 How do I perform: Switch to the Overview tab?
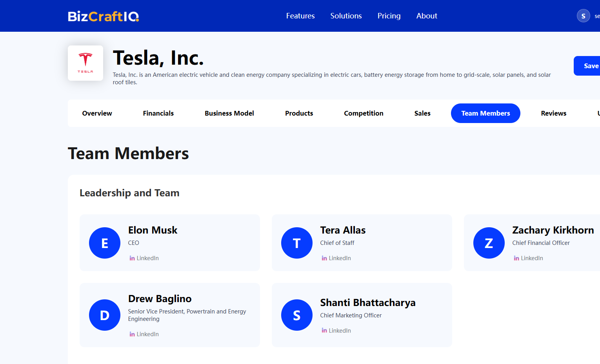coord(97,113)
